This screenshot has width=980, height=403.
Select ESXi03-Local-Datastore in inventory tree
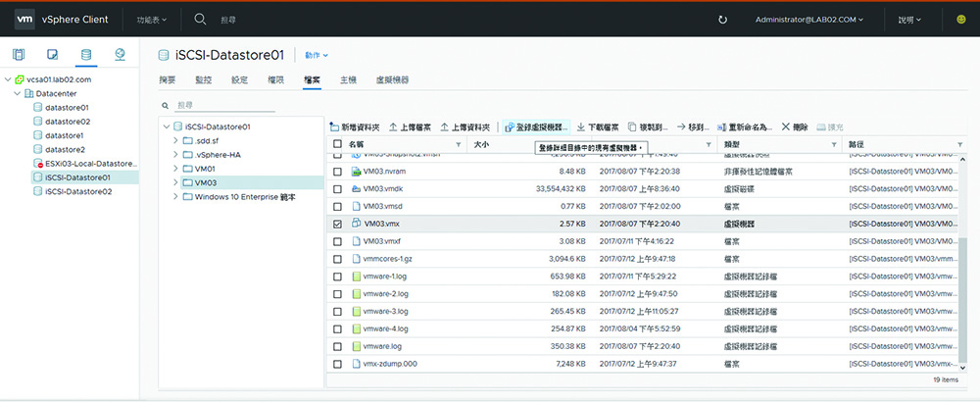[90, 164]
